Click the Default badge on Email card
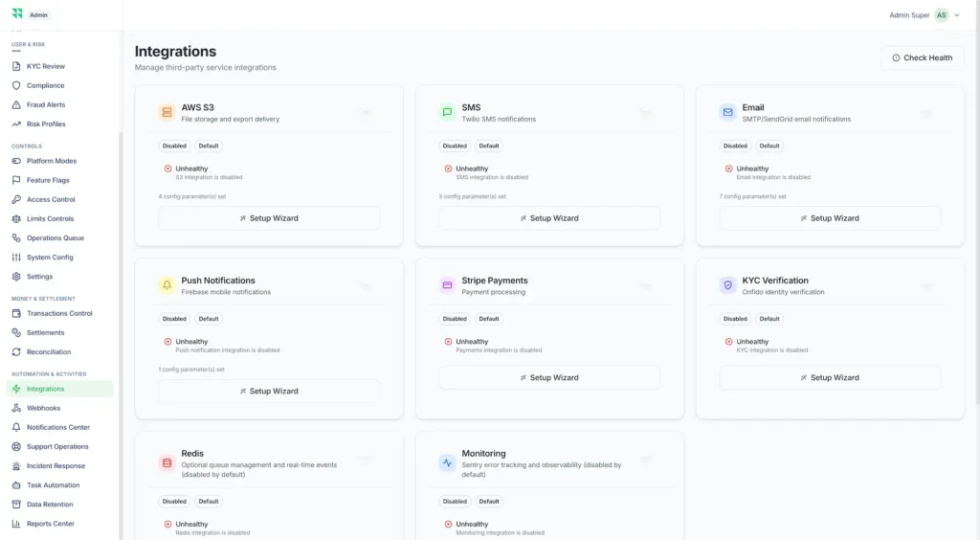Screen dimensions: 980x540 coord(769,146)
